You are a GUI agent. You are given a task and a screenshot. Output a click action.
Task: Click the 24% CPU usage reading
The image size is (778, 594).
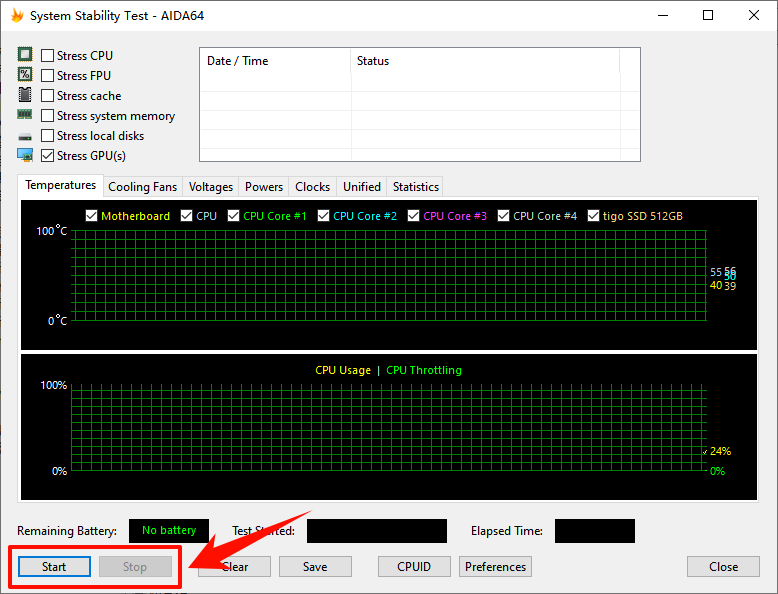[x=720, y=451]
